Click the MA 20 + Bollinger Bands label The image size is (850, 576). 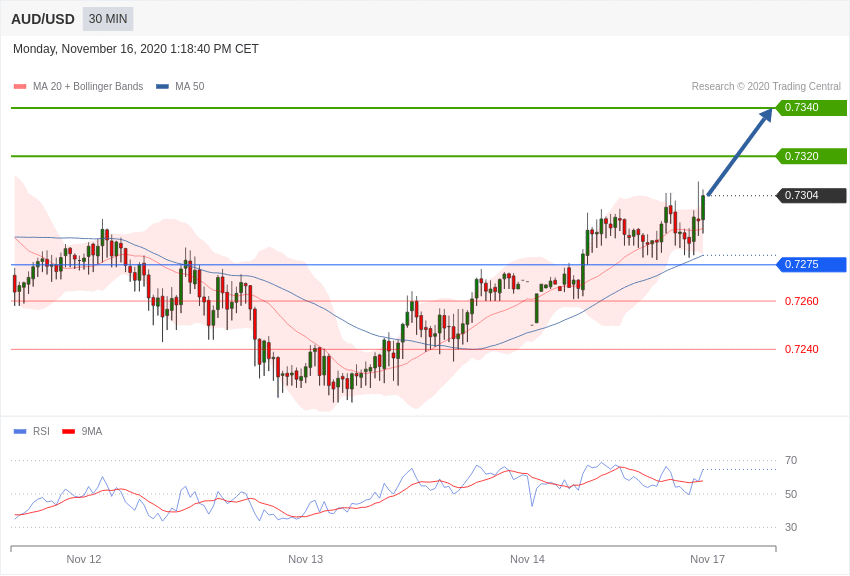click(88, 86)
